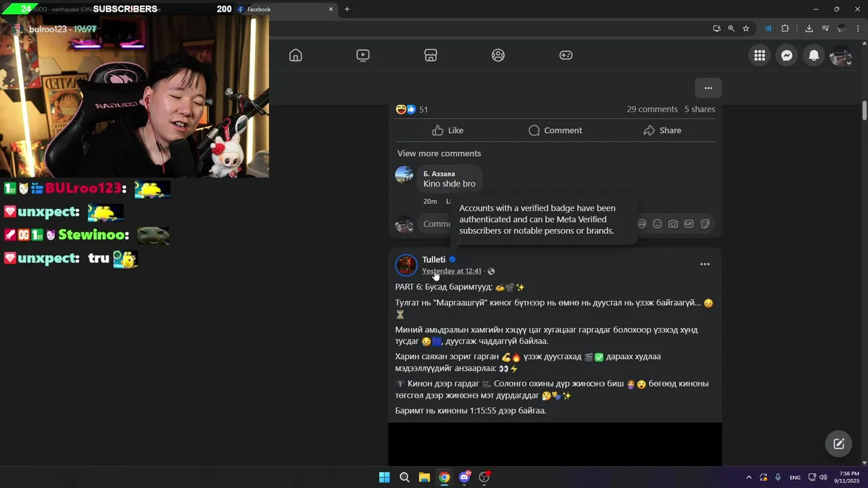This screenshot has height=488, width=868.
Task: Open Facebook Groups icon
Action: [x=498, y=56]
